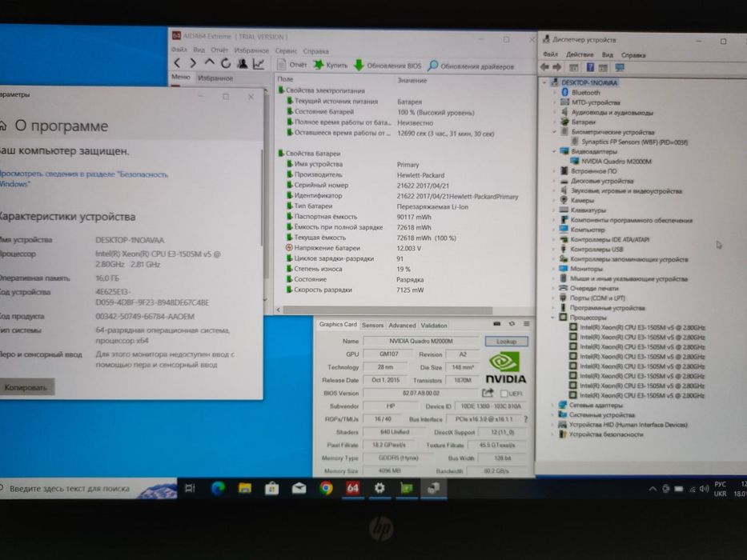Click the refresh icon in AIDA64 toolbar
The width and height of the screenshot is (747, 560).
pyautogui.click(x=226, y=63)
